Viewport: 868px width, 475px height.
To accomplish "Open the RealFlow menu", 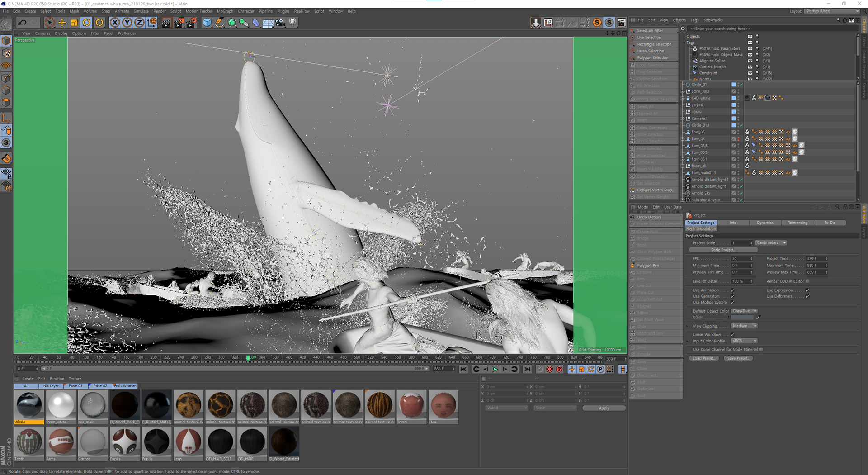I will (x=302, y=11).
